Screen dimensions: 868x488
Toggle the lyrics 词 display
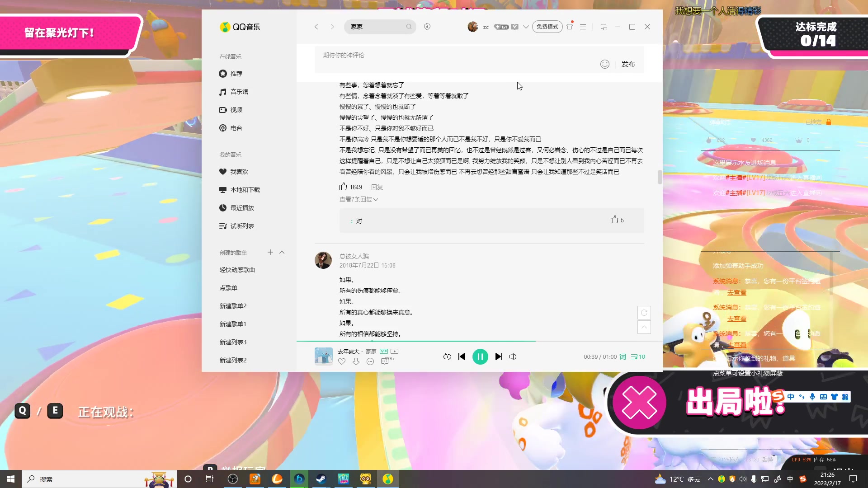(x=623, y=357)
